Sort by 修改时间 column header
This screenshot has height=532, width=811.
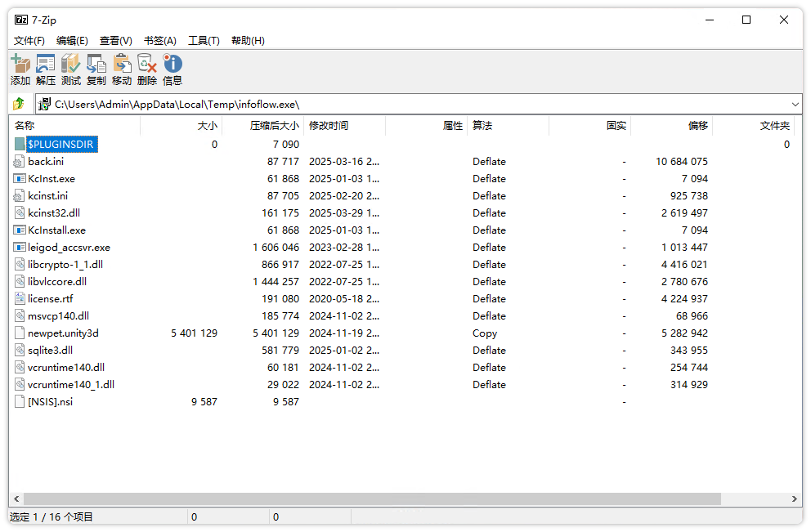tap(329, 126)
